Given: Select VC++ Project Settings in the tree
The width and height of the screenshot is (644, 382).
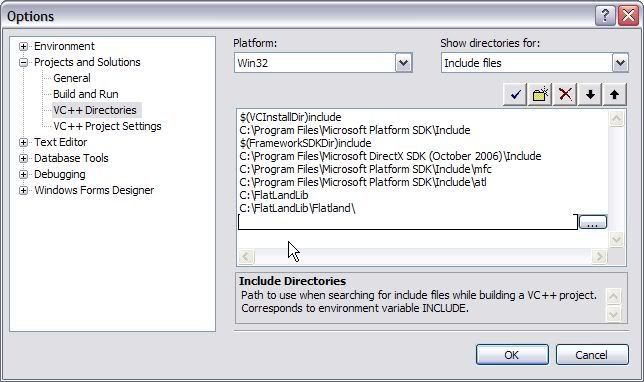Looking at the screenshot, I should (x=107, y=126).
